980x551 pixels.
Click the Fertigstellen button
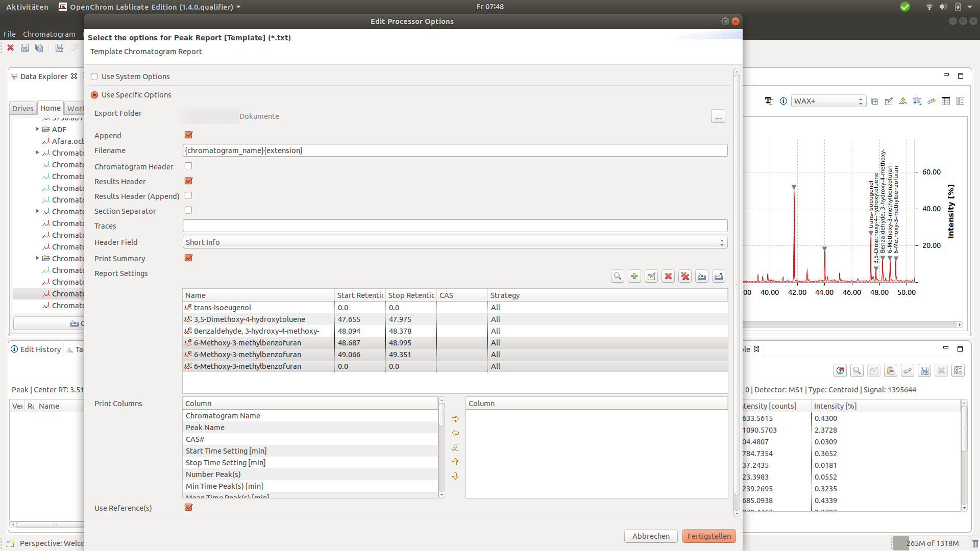(x=708, y=536)
